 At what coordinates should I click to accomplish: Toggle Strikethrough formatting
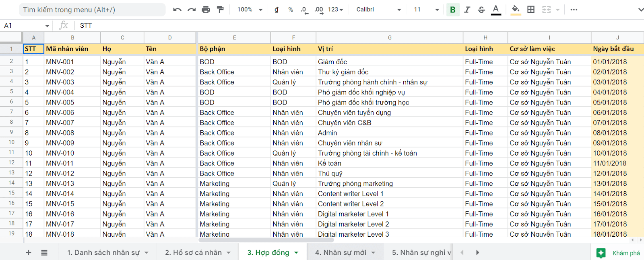[x=481, y=10]
